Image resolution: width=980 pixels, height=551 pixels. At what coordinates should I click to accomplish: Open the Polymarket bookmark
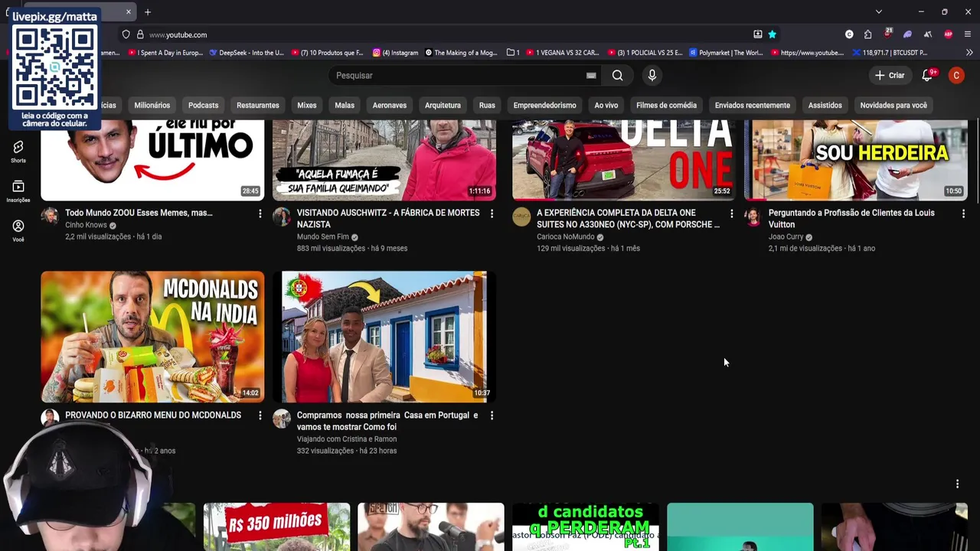pos(726,53)
